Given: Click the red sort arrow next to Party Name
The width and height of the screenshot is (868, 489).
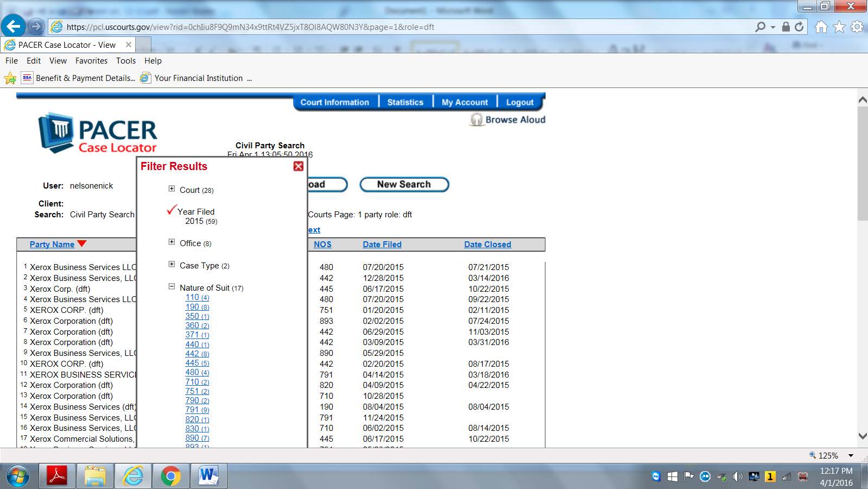Looking at the screenshot, I should click(82, 243).
